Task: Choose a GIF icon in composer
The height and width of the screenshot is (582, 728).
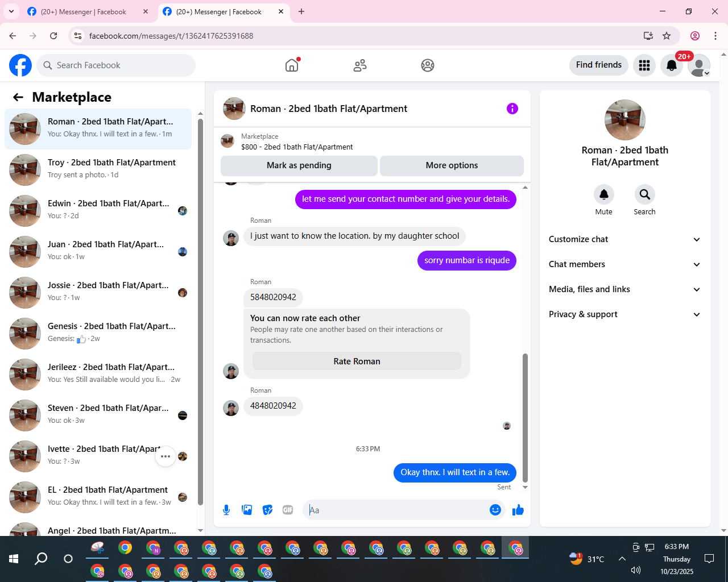Action: click(288, 510)
